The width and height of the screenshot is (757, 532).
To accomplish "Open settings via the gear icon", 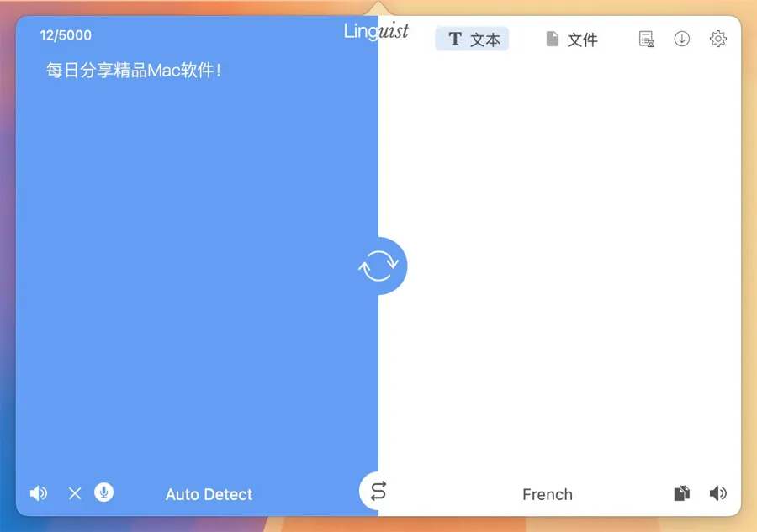I will pyautogui.click(x=717, y=39).
